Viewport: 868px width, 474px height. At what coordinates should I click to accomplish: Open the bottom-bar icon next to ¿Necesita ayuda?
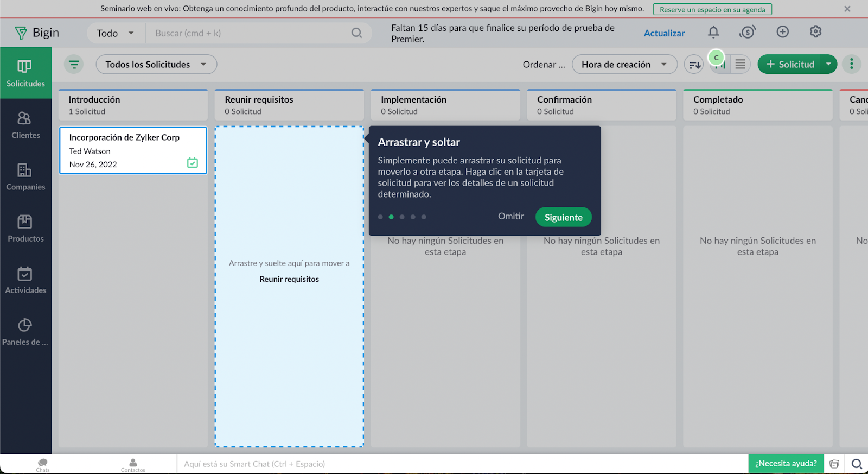tap(834, 464)
